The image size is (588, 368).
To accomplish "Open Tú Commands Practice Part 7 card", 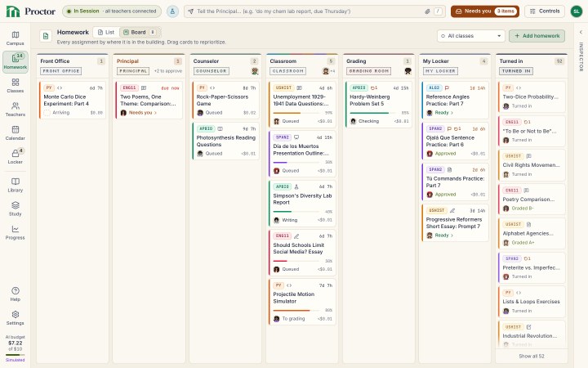I will pos(455,182).
